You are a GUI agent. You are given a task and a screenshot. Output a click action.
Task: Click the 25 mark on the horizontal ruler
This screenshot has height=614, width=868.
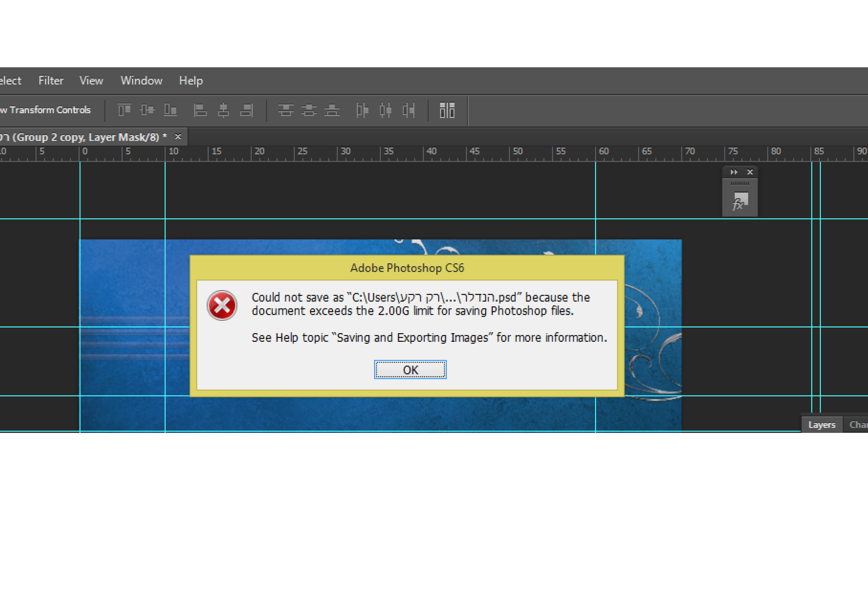(302, 151)
